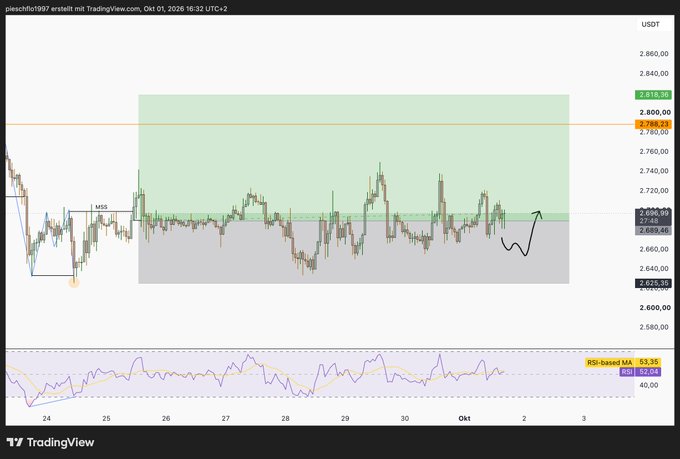Select the RSI-based MA indicator label
This screenshot has width=680, height=459.
click(x=609, y=362)
